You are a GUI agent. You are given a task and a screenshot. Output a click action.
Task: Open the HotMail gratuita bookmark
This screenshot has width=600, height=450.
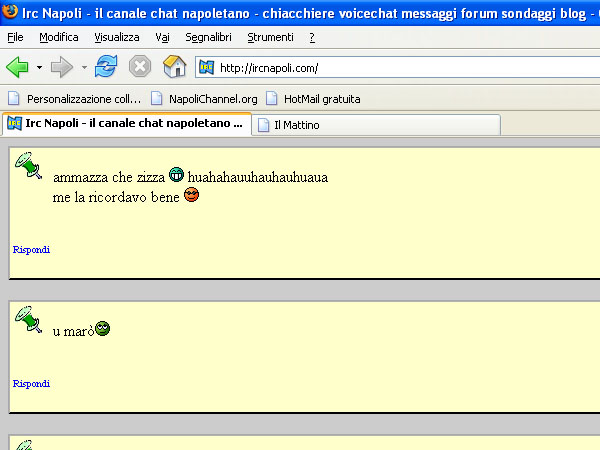[x=313, y=99]
